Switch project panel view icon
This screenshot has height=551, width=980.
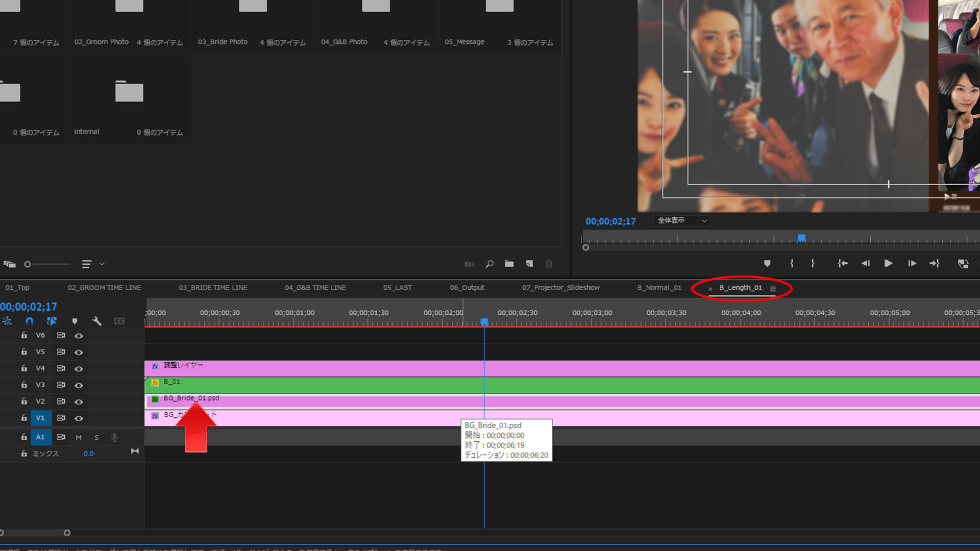(x=10, y=264)
